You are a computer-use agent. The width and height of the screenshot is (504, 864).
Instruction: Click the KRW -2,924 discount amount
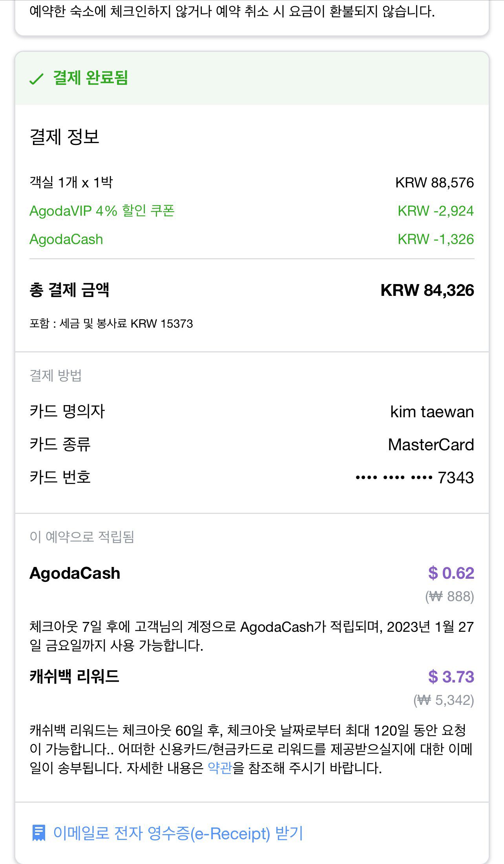tap(435, 211)
